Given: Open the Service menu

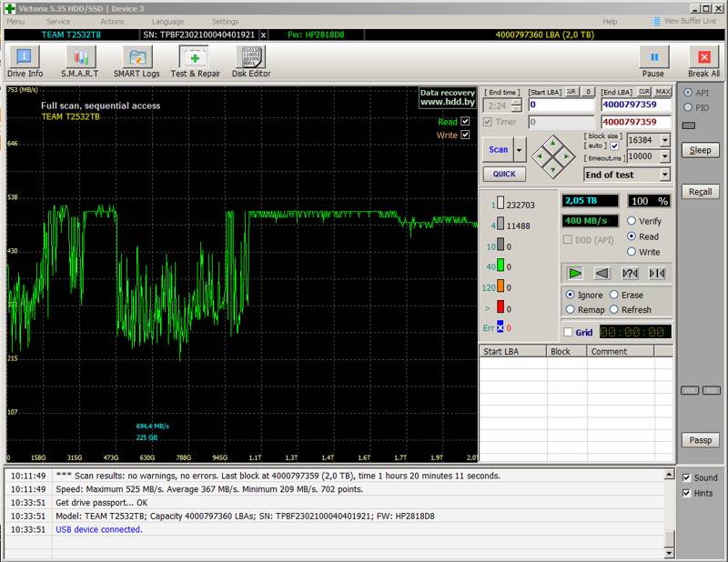Looking at the screenshot, I should click(58, 21).
